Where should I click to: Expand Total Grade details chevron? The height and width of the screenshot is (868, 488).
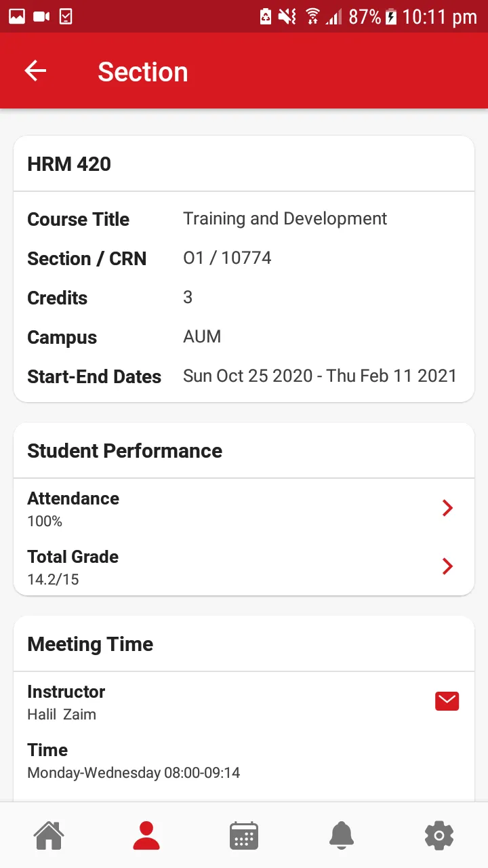(447, 566)
